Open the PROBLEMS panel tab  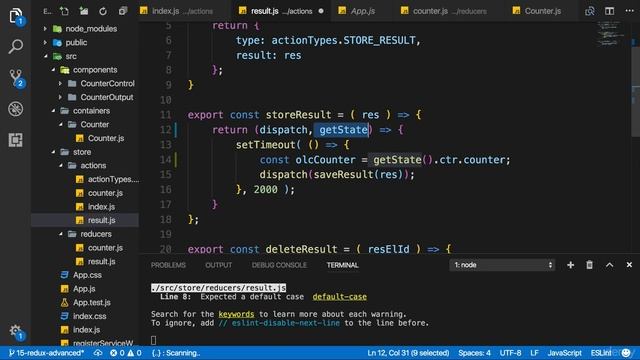(168, 265)
